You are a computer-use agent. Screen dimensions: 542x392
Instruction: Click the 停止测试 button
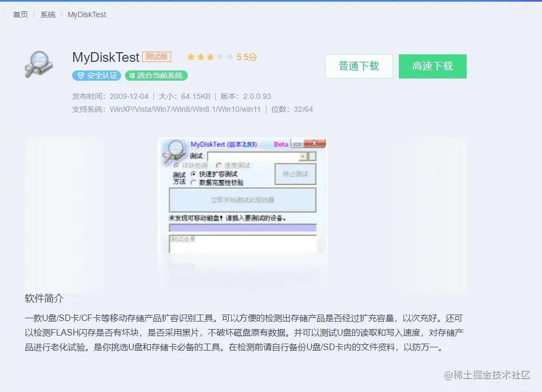click(x=295, y=174)
